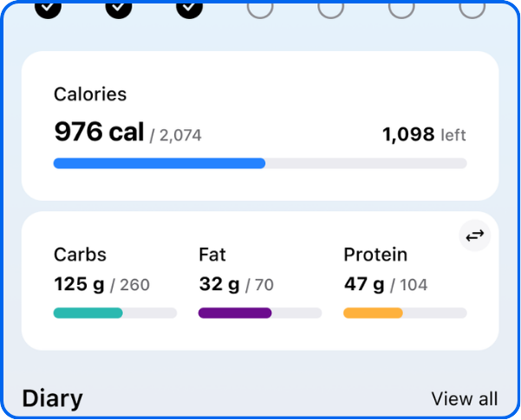Viewport: 521px width, 420px height.
Task: Check the fifth day circle
Action: tap(330, 7)
